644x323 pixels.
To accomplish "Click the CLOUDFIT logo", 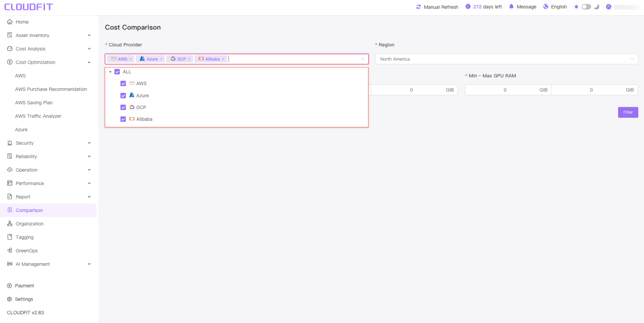I will tap(29, 7).
